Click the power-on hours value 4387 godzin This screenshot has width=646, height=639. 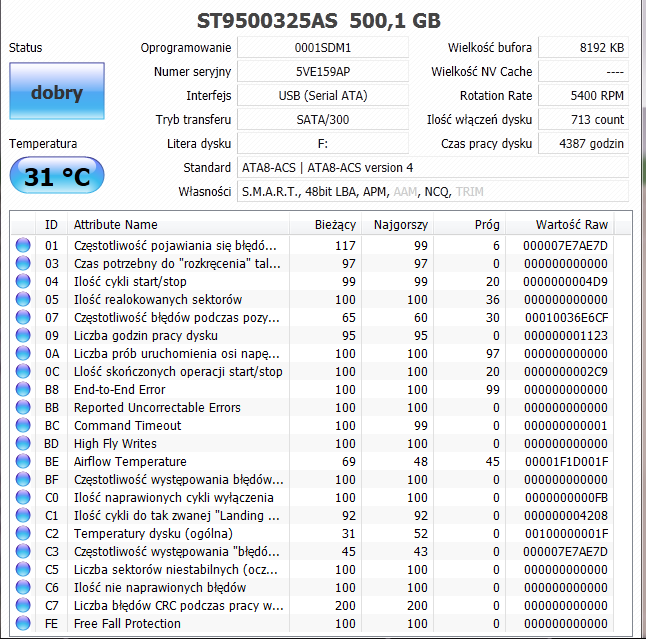[x=583, y=143]
